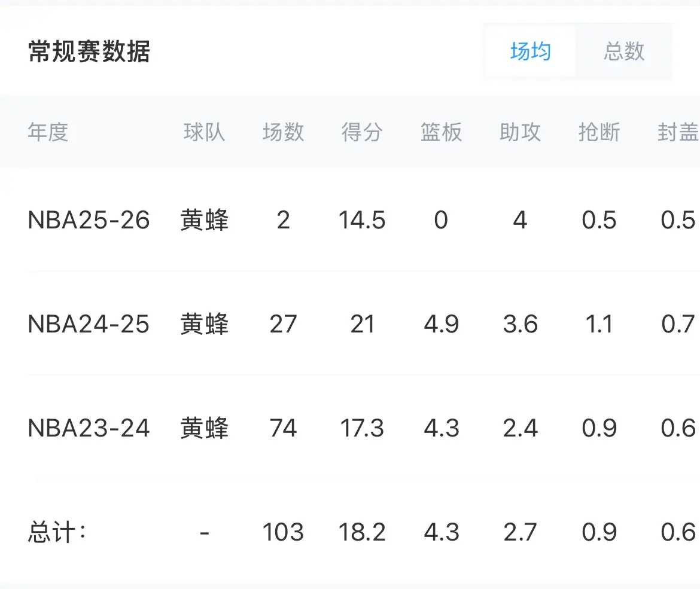Click the 年度 column header
Image resolution: width=700 pixels, height=589 pixels.
(48, 132)
